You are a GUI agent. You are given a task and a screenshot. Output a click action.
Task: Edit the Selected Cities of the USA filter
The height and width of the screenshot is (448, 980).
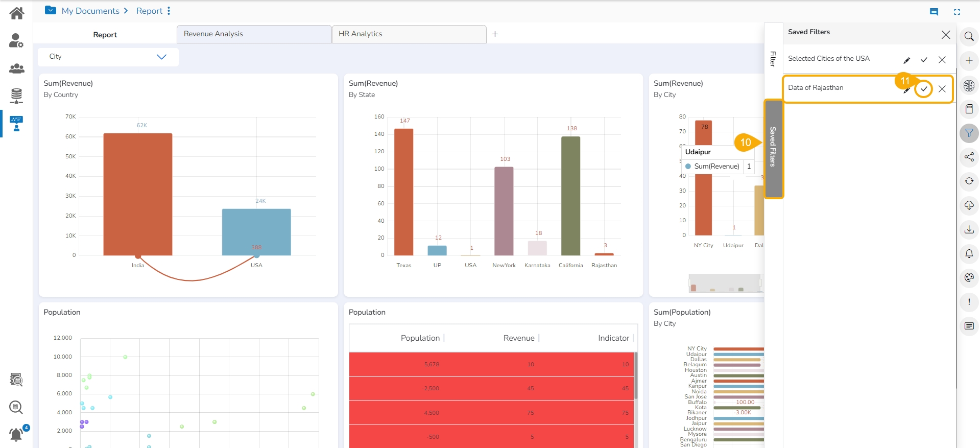click(x=906, y=60)
